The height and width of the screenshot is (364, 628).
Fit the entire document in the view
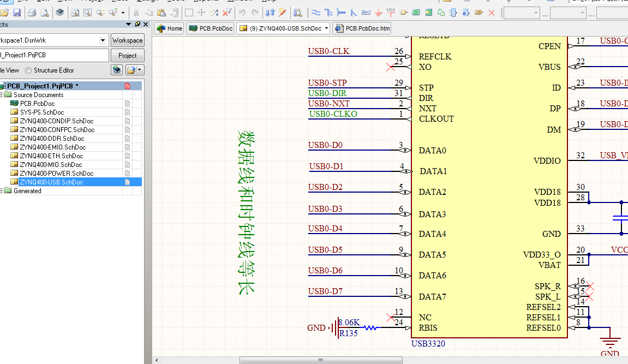(75, 13)
